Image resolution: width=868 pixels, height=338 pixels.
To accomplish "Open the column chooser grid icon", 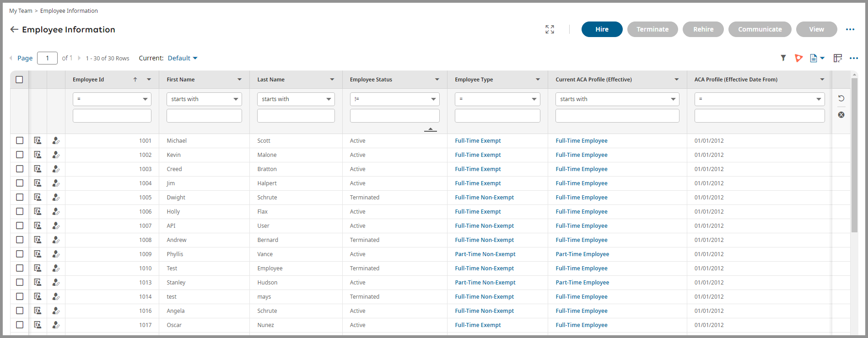I will coord(838,58).
